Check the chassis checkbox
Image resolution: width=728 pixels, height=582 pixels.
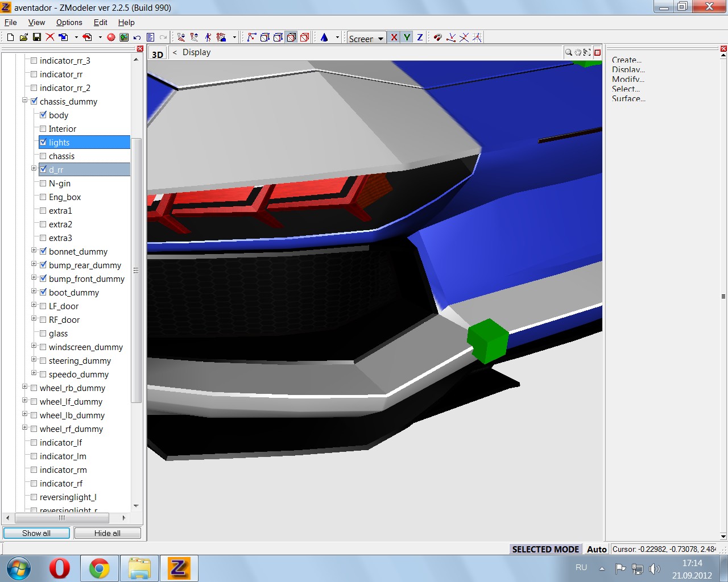tap(43, 156)
